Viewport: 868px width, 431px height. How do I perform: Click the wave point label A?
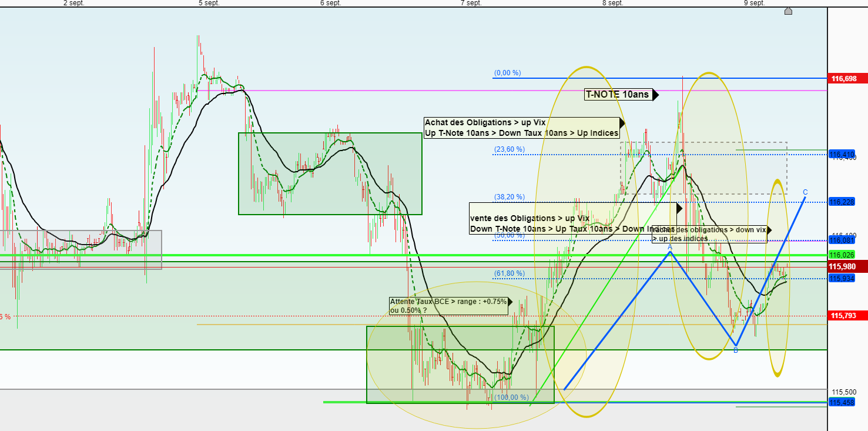669,248
